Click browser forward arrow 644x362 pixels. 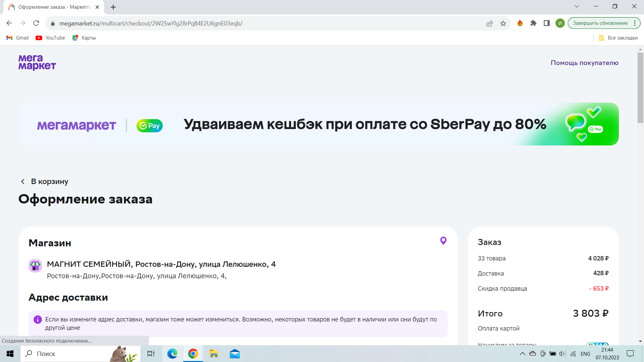point(23,23)
